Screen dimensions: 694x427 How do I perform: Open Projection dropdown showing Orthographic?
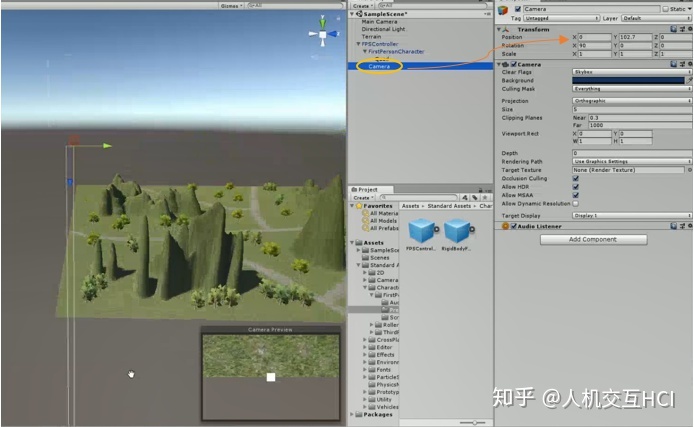pos(632,101)
